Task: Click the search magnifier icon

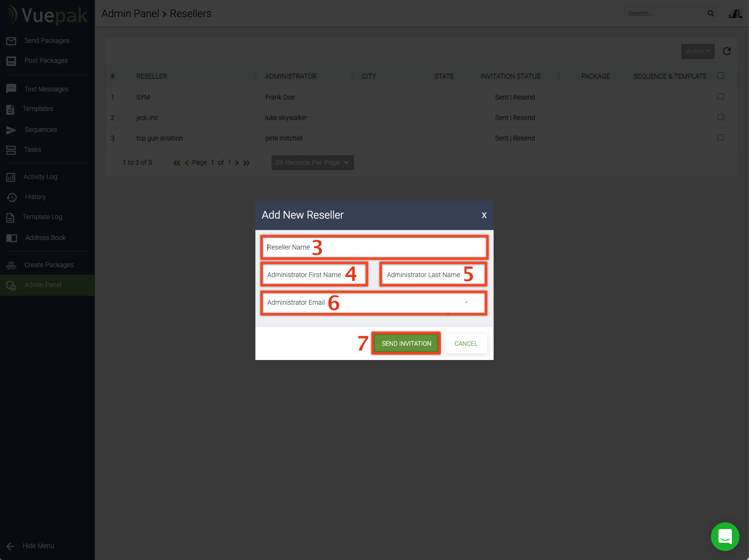Action: 711,13
